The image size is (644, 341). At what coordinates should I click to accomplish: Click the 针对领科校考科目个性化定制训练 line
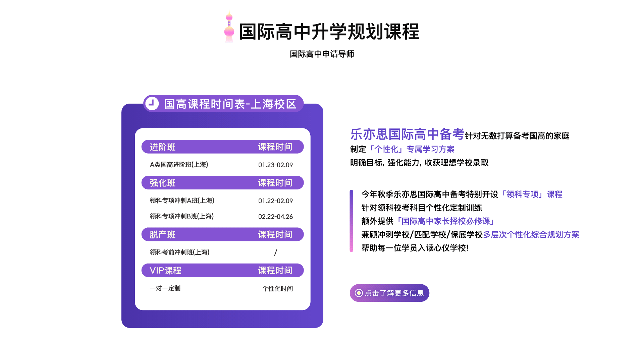(422, 208)
